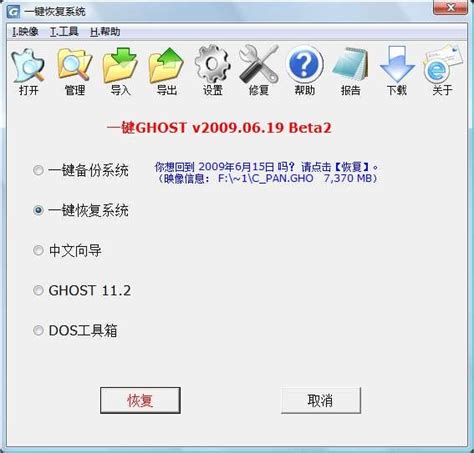The image size is (474, 453).
Task: Select the DOS工具箱 radio option
Action: pos(38,331)
